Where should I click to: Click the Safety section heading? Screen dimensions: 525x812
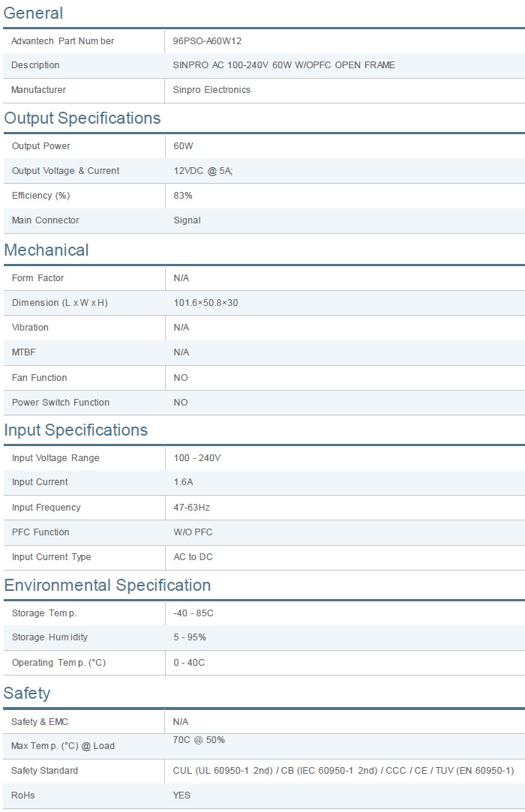point(27,694)
